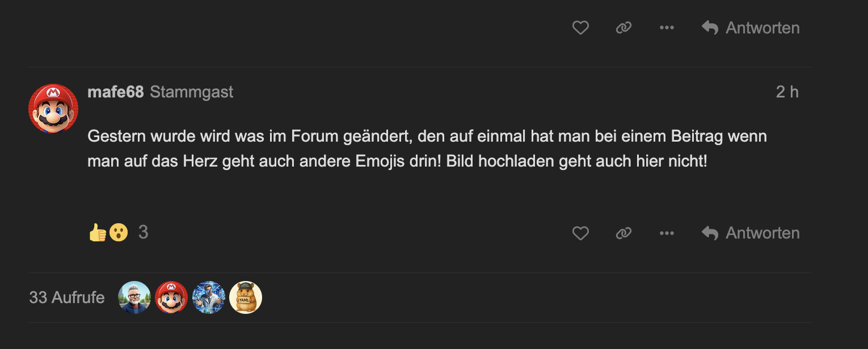
Task: Click the heart icon on the top post
Action: (580, 28)
